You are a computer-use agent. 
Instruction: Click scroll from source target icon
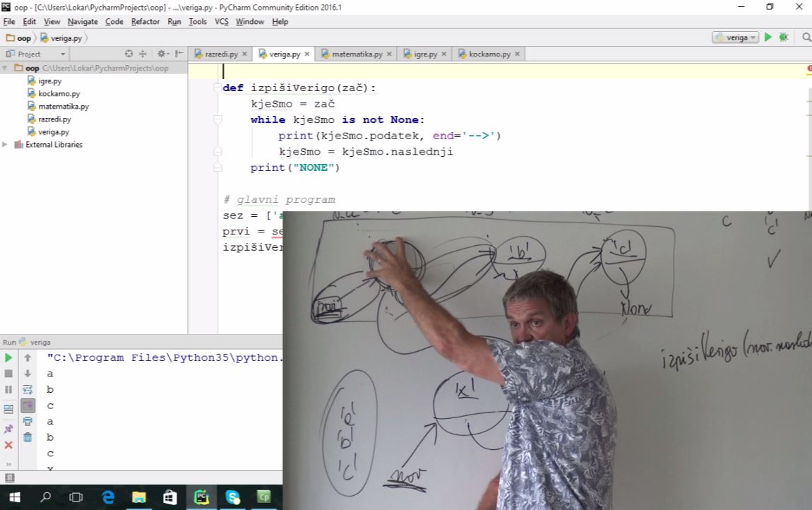tap(129, 54)
